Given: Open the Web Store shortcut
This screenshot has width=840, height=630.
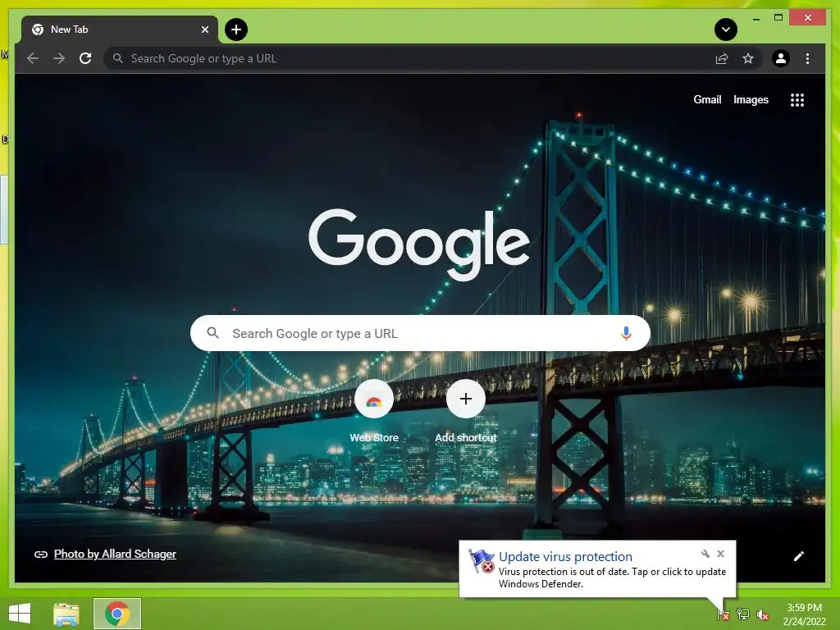Looking at the screenshot, I should (374, 412).
